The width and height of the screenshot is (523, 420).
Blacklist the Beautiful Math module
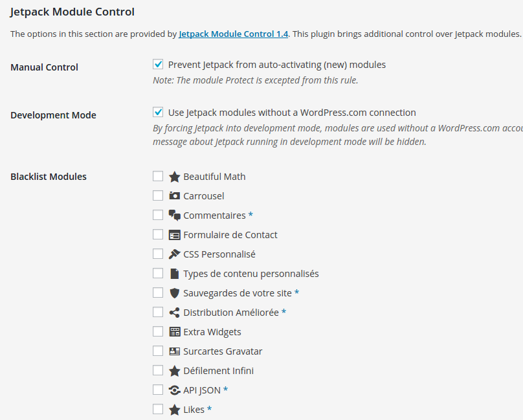158,176
